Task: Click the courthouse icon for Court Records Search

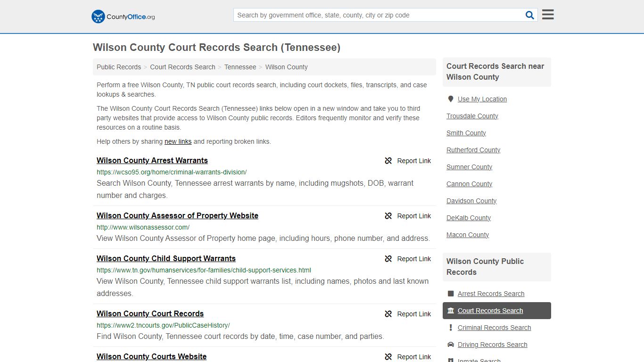Action: pos(451,311)
